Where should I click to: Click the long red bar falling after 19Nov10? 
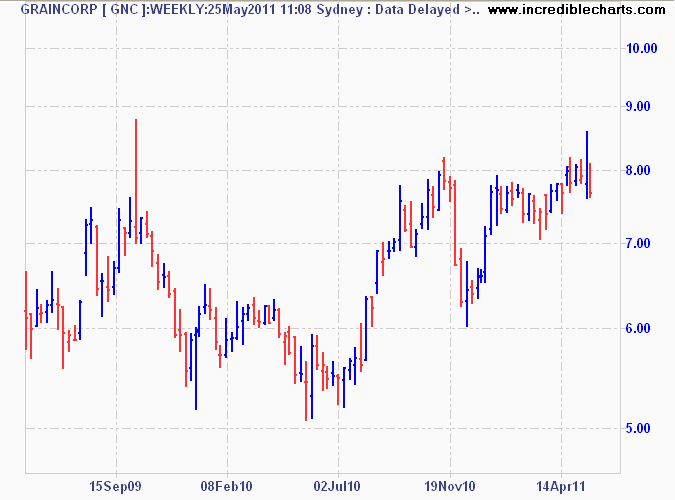(455, 223)
